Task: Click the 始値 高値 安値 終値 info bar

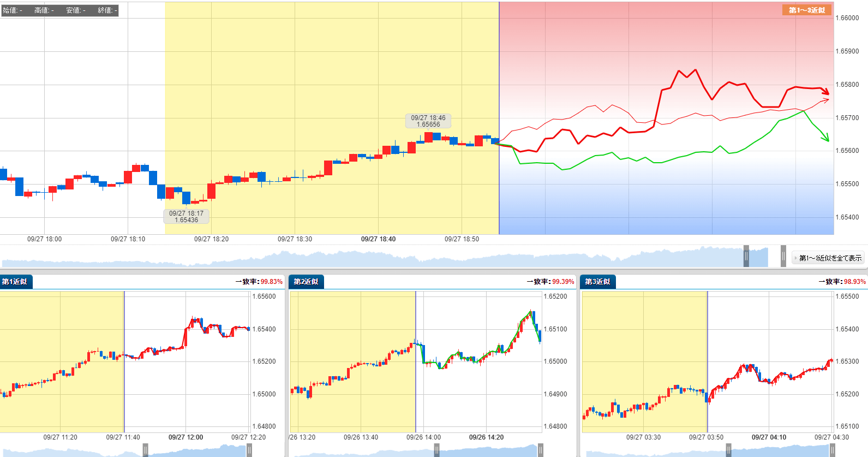Action: [59, 10]
